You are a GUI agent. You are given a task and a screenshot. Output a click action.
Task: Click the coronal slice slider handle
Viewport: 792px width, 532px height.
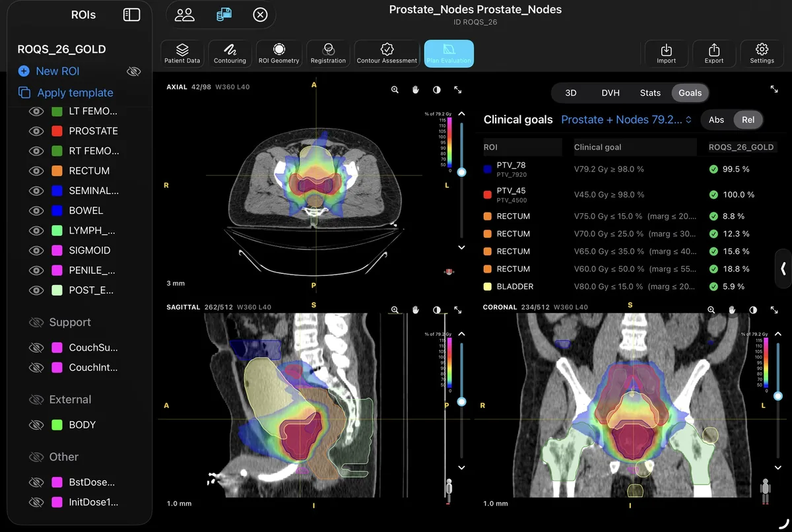tap(778, 396)
